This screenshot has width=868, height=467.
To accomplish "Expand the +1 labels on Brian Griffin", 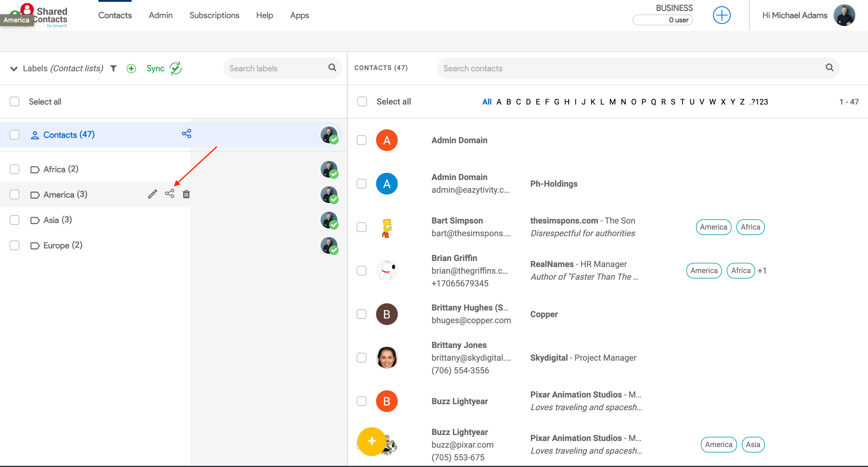I will coord(762,270).
